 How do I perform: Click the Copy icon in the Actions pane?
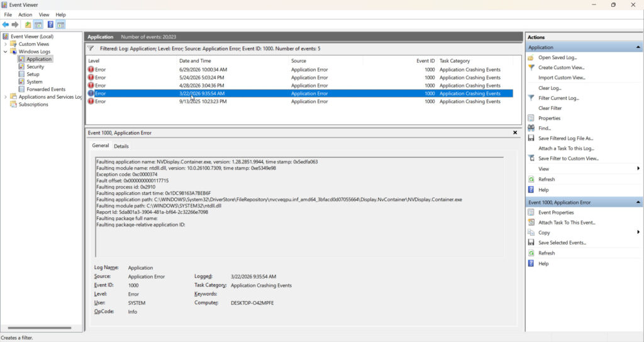pyautogui.click(x=531, y=233)
